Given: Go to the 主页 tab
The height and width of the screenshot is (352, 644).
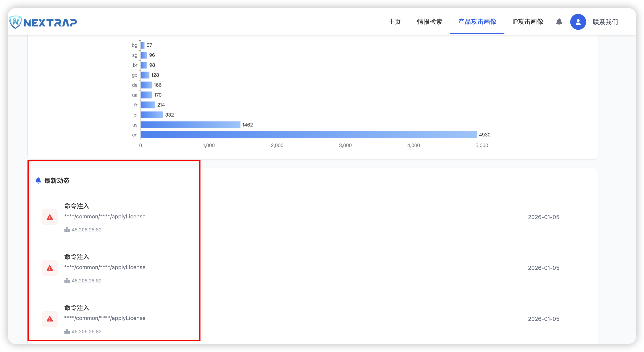Looking at the screenshot, I should (394, 22).
